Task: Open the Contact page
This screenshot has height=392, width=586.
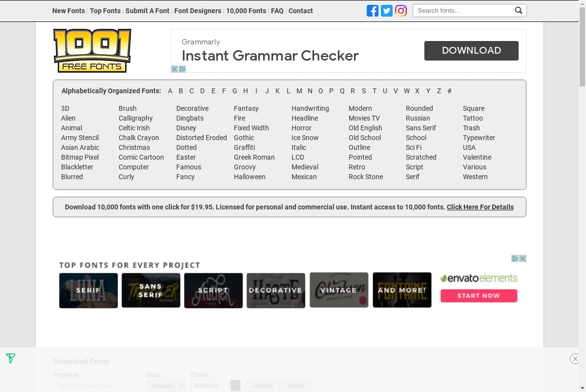Action: point(301,11)
